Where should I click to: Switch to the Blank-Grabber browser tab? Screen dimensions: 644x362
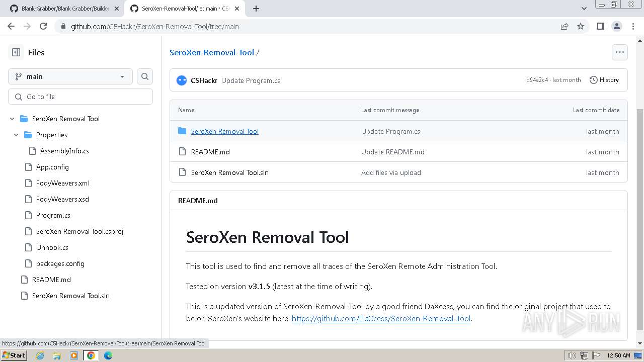pos(65,9)
